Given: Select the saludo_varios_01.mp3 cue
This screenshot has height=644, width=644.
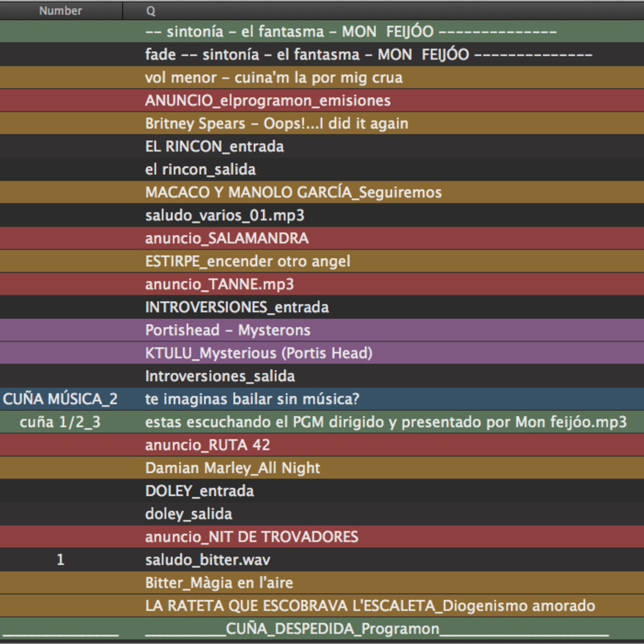Looking at the screenshot, I should [224, 215].
